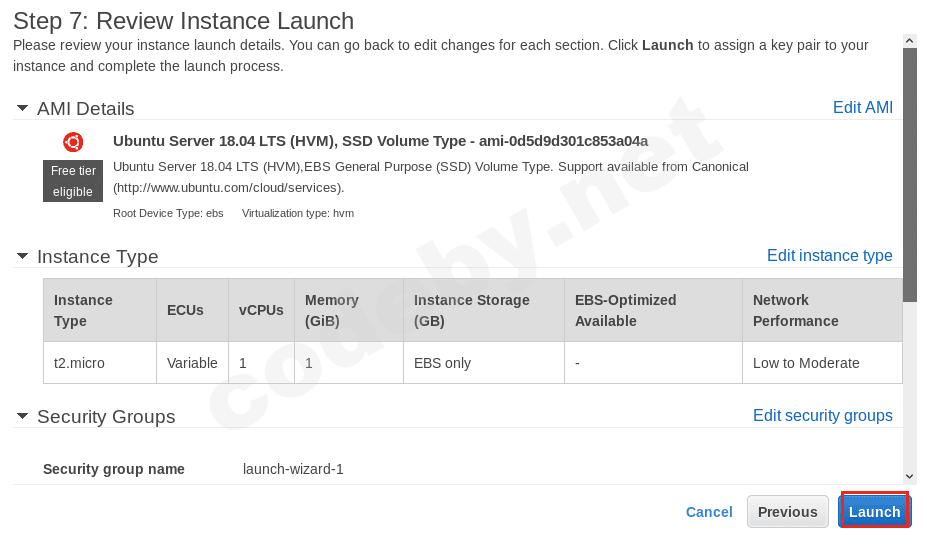Image resolution: width=927 pixels, height=546 pixels.
Task: Click the Instance Storage column header
Action: (x=472, y=310)
